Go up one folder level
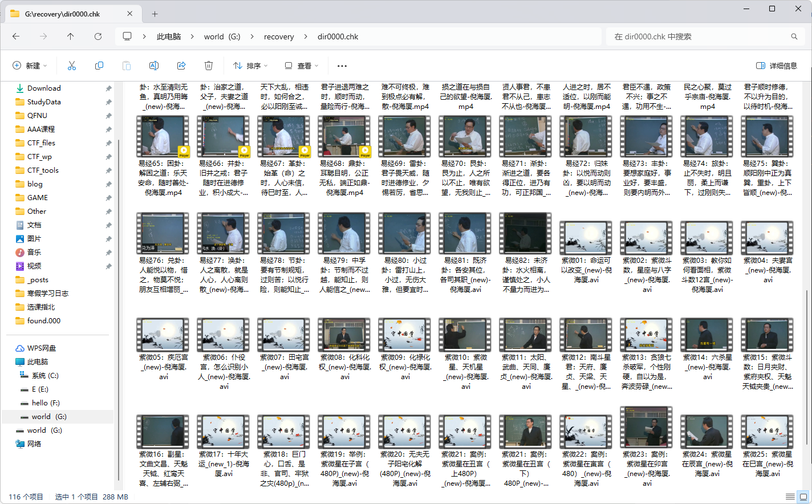 pos(71,36)
